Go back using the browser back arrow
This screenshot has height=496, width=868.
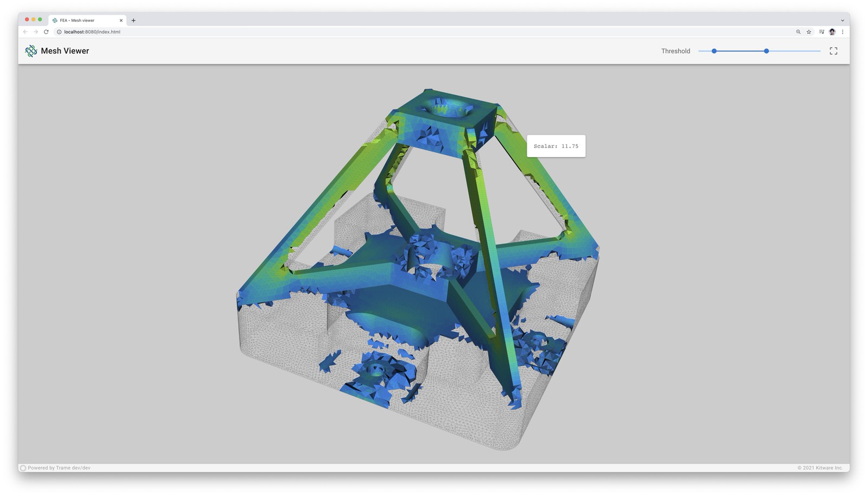25,32
